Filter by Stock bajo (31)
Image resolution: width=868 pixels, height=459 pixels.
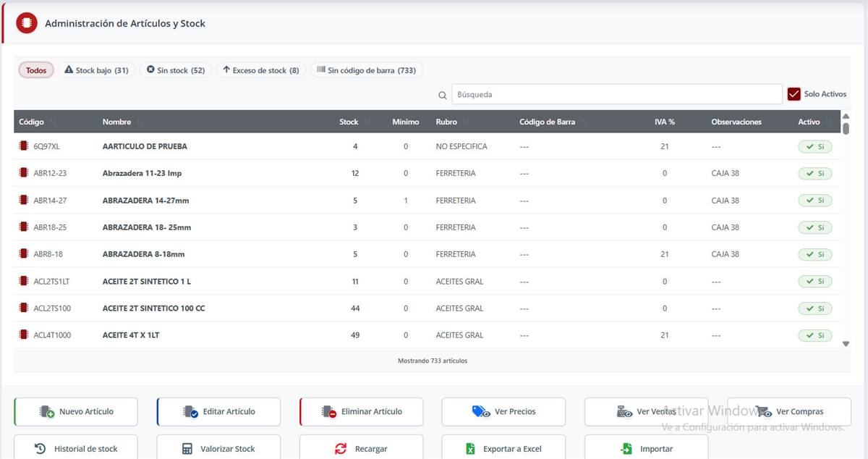click(96, 70)
